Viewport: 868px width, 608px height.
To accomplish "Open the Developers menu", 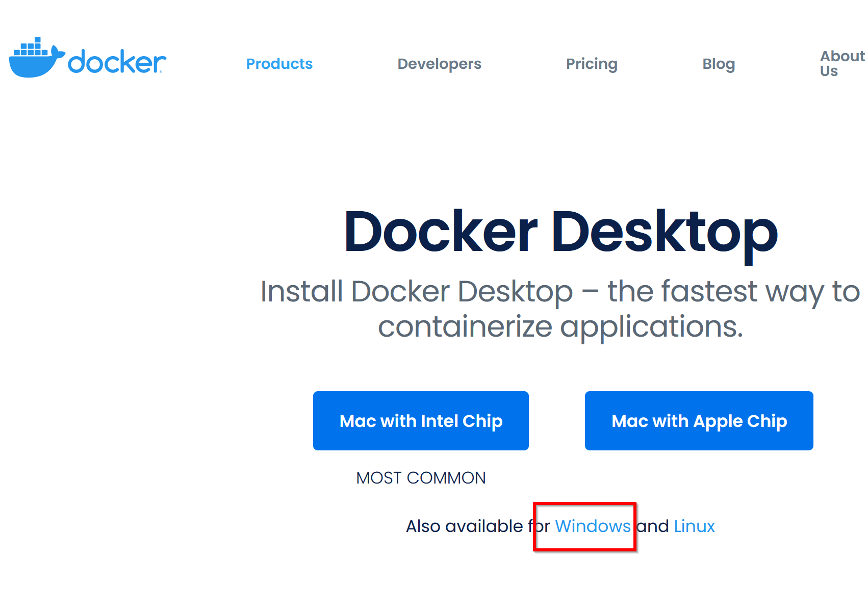I will [439, 64].
